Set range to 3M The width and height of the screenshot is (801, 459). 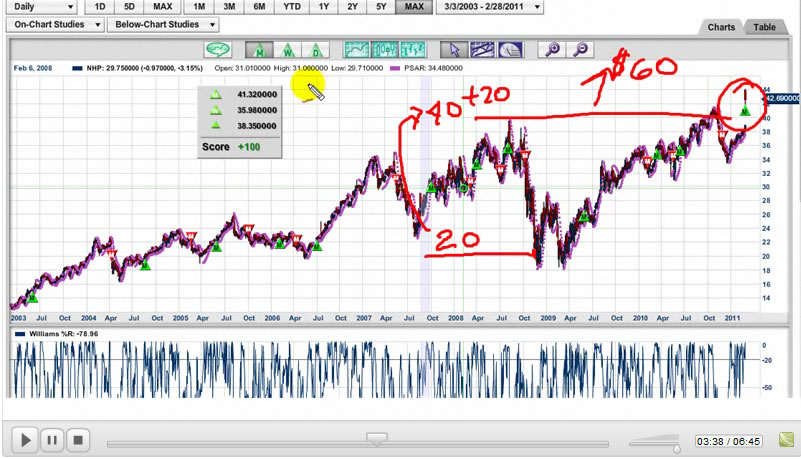click(229, 7)
